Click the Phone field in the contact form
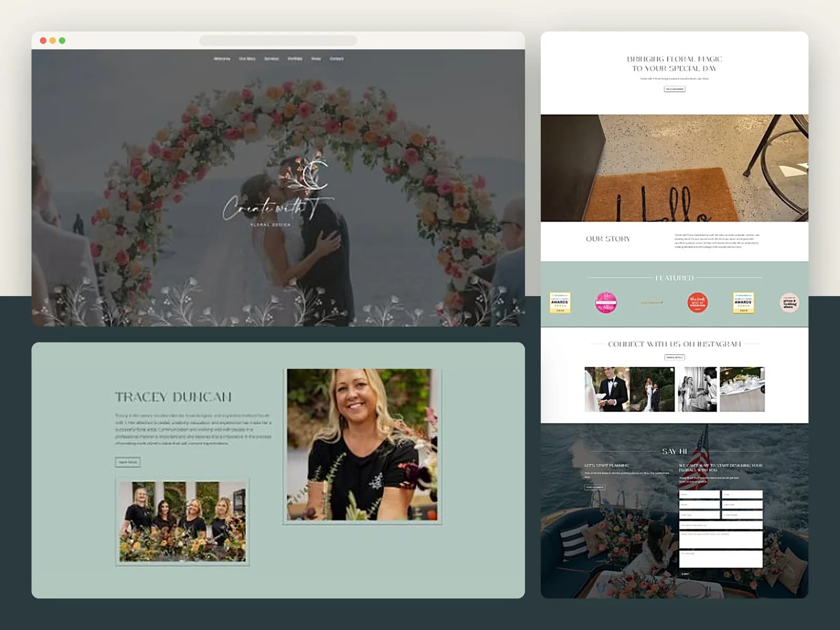This screenshot has height=630, width=840. point(699,505)
